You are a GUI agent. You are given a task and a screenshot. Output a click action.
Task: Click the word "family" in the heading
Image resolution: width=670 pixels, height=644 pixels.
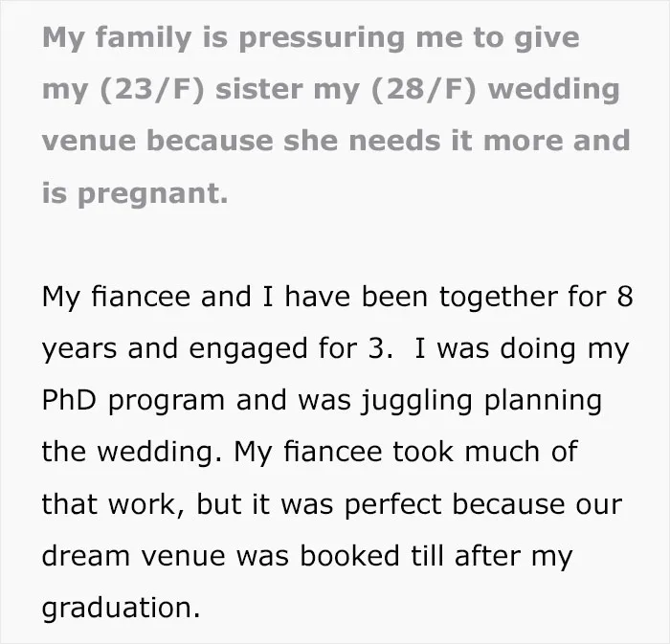(x=144, y=38)
